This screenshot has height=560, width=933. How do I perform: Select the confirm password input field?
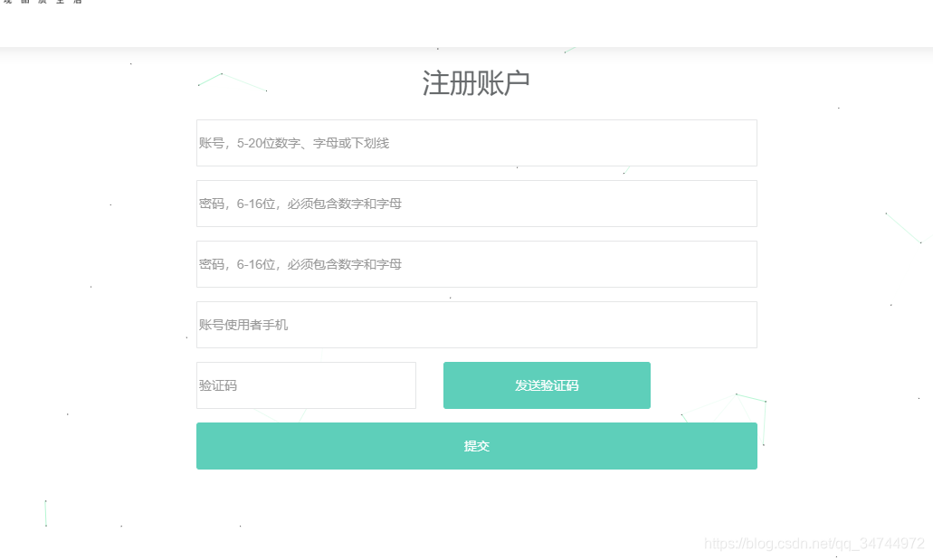pos(477,264)
